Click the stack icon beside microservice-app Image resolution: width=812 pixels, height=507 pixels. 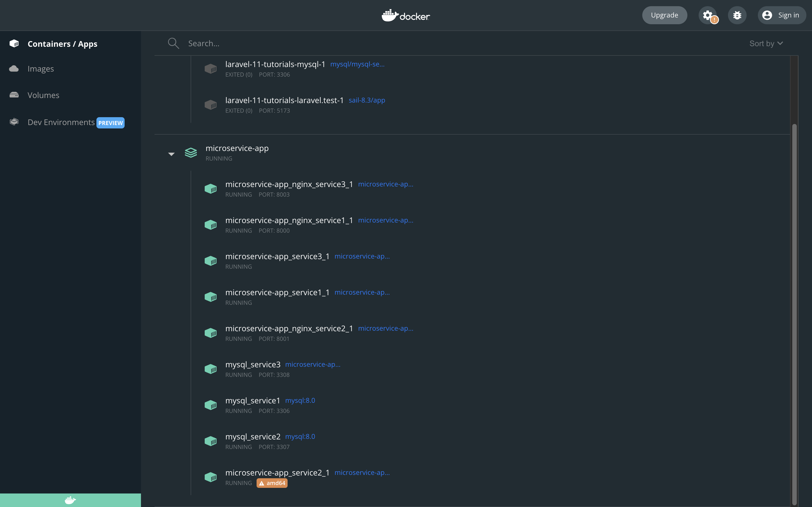tap(191, 153)
